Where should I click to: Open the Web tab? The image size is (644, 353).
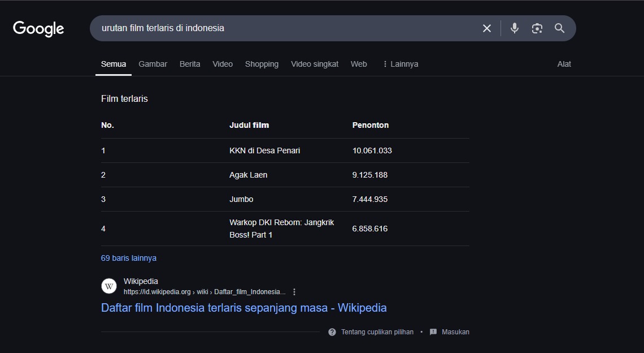[x=359, y=64]
